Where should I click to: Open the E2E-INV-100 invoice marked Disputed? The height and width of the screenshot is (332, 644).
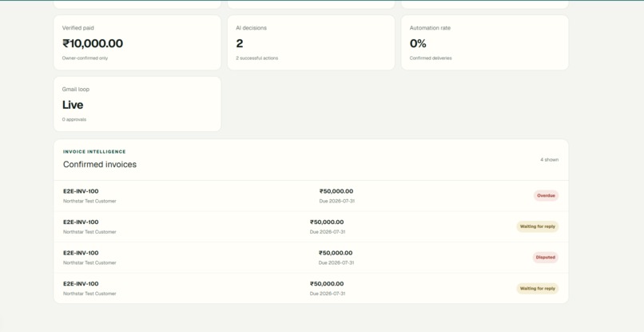tap(81, 253)
